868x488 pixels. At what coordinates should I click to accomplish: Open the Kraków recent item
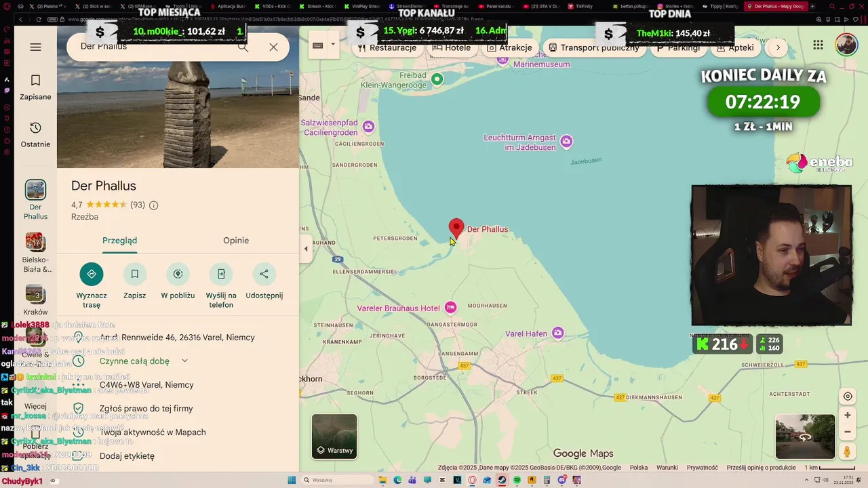click(35, 301)
